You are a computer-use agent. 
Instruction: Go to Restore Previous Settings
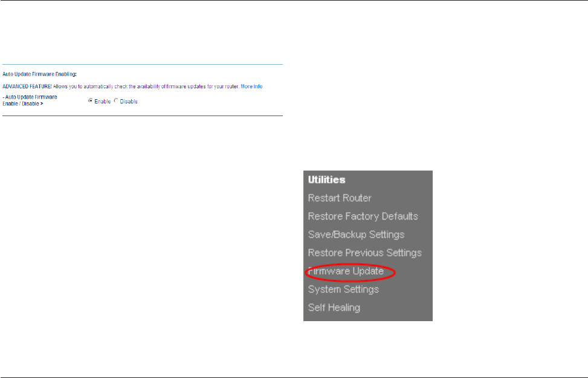(365, 253)
